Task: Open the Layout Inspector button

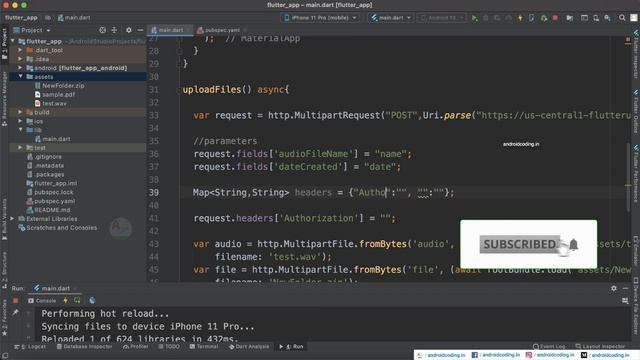Action: click(600, 347)
